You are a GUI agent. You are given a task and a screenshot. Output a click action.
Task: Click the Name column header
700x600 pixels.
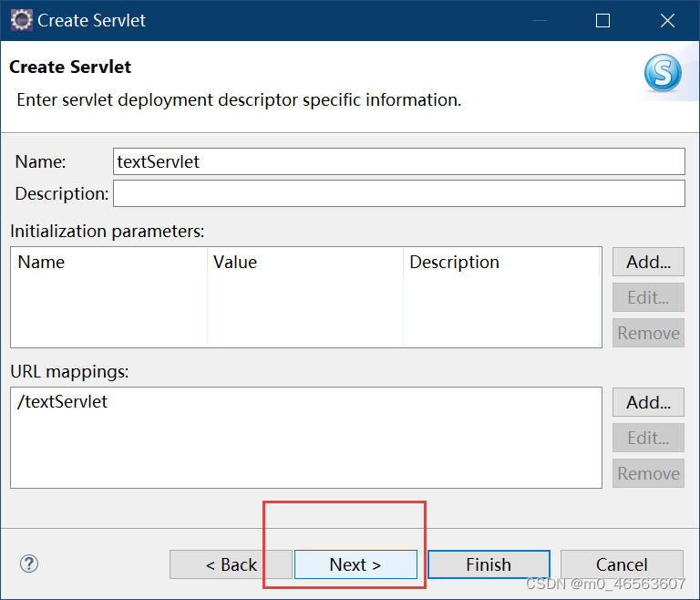click(x=42, y=263)
